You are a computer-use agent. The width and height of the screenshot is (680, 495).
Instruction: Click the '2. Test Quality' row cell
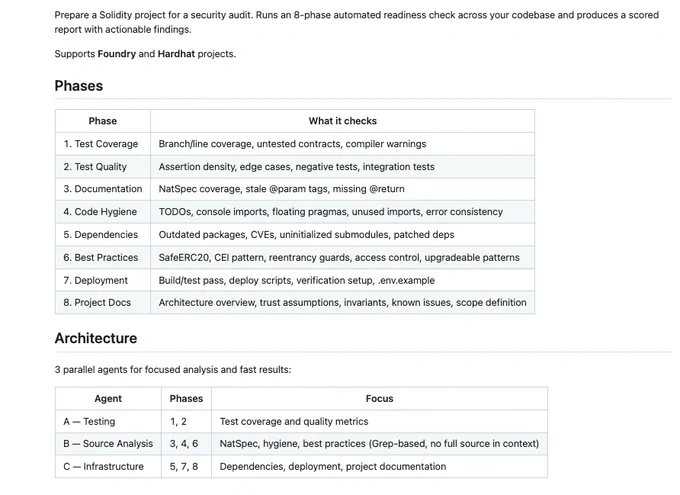click(103, 167)
